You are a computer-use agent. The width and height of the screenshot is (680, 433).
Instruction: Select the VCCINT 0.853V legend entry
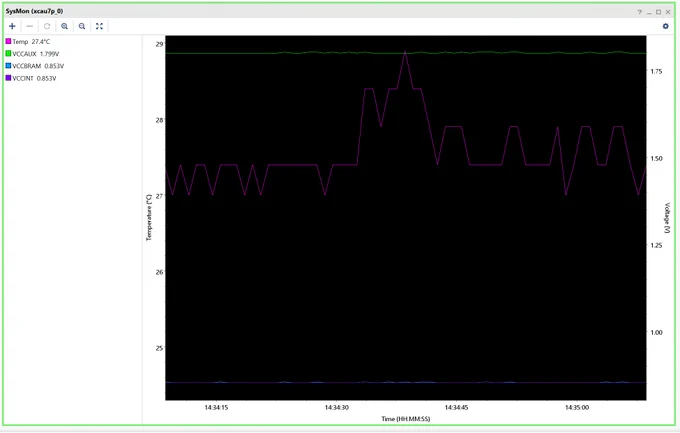coord(31,78)
